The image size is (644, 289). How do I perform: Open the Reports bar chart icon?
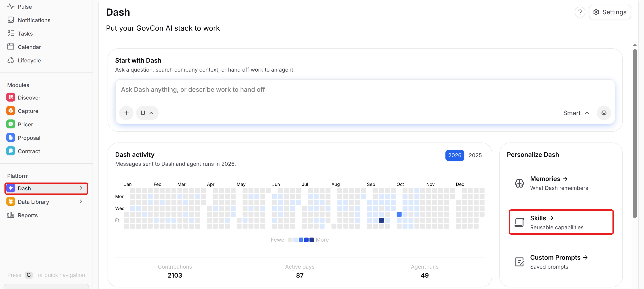(x=11, y=215)
